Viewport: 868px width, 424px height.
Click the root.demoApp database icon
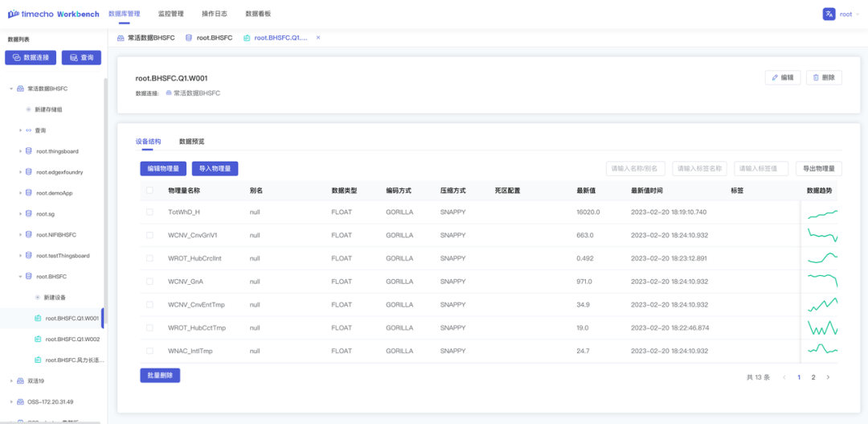click(29, 193)
